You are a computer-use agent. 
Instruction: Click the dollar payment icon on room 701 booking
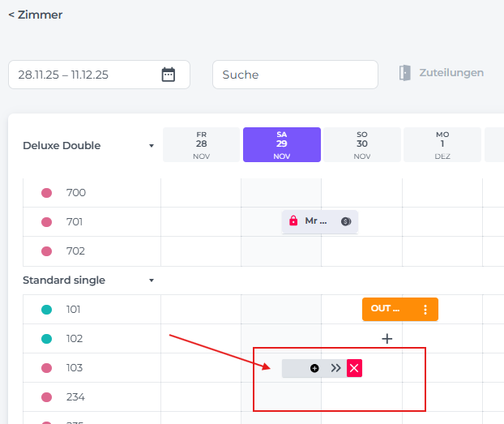pyautogui.click(x=346, y=221)
